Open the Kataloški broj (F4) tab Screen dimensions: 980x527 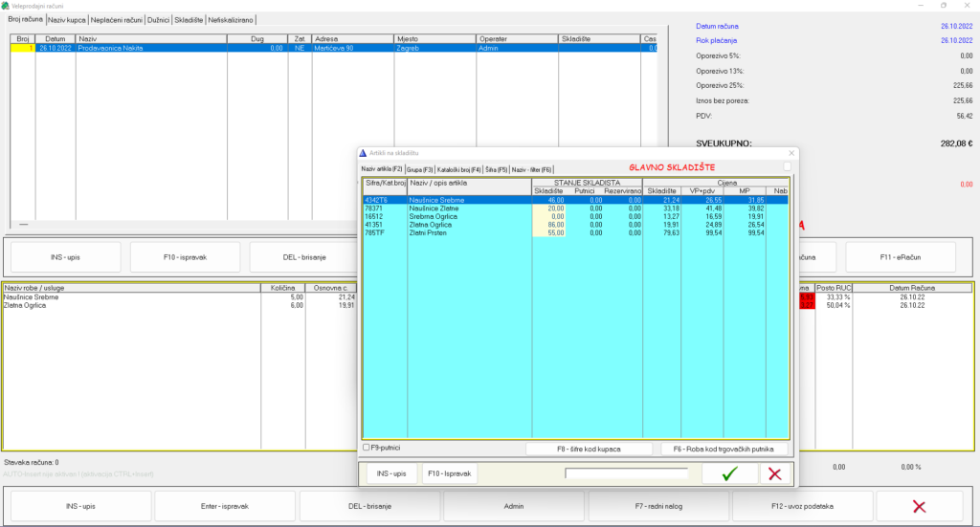coord(458,169)
